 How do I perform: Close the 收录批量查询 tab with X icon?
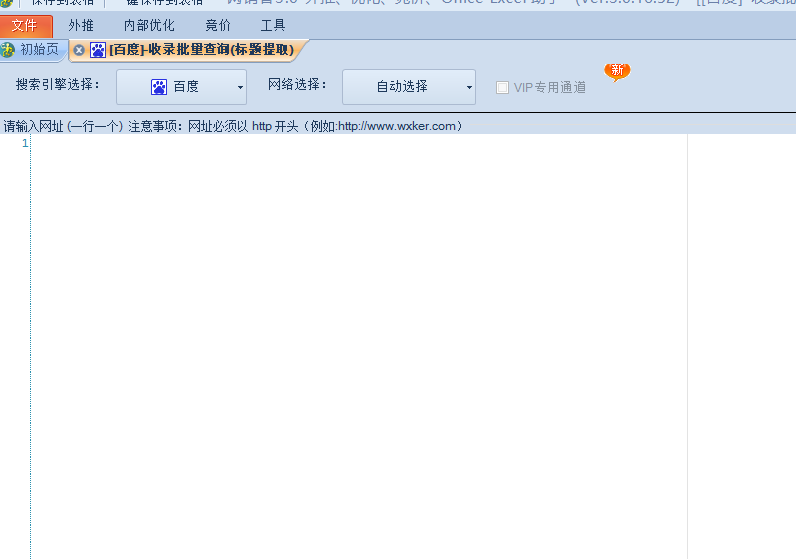click(x=79, y=50)
